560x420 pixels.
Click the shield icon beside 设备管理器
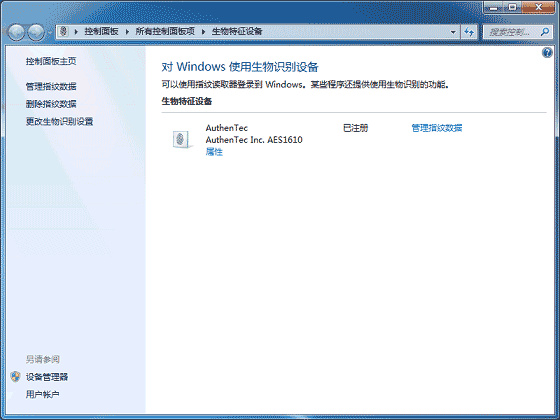point(15,376)
